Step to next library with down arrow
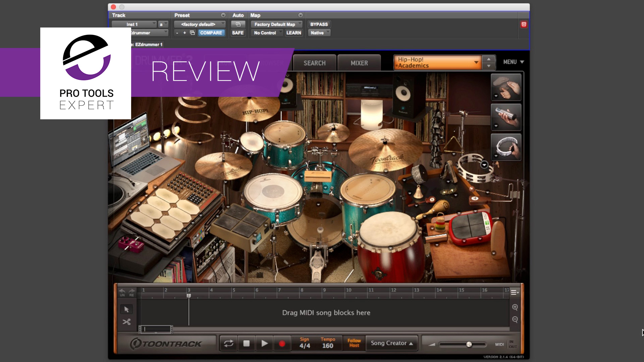 point(489,66)
